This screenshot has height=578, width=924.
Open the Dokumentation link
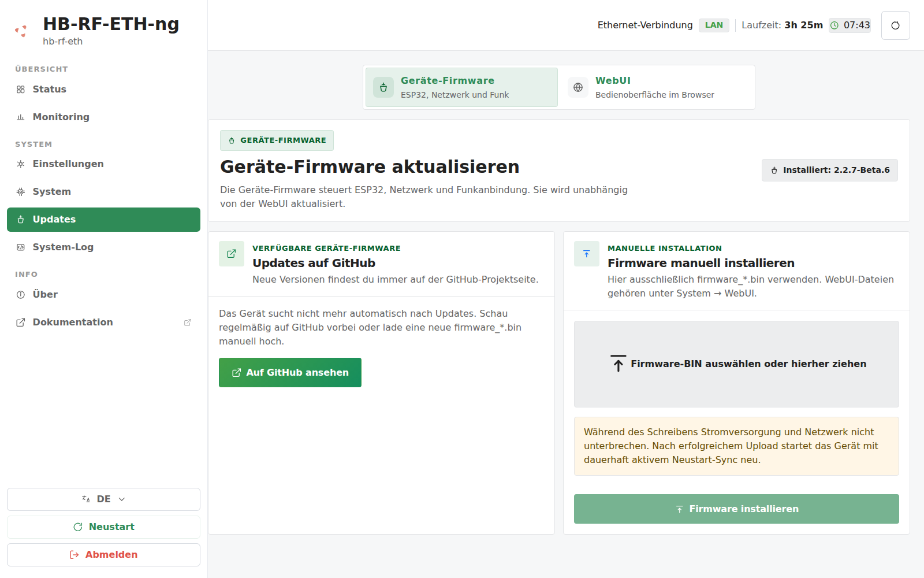[103, 323]
